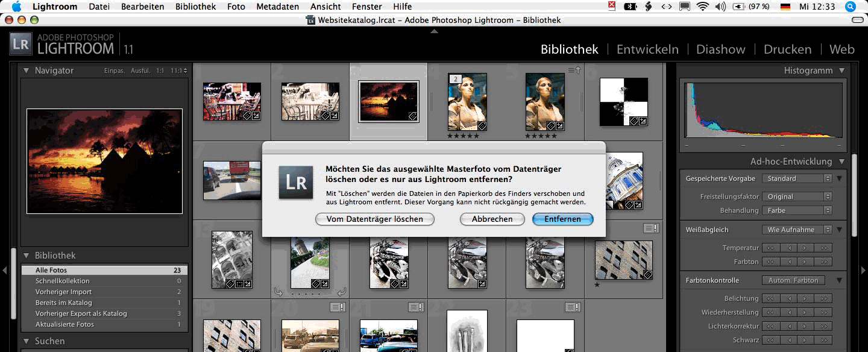
Task: Increase Schwarz with the double right arrow
Action: (823, 341)
